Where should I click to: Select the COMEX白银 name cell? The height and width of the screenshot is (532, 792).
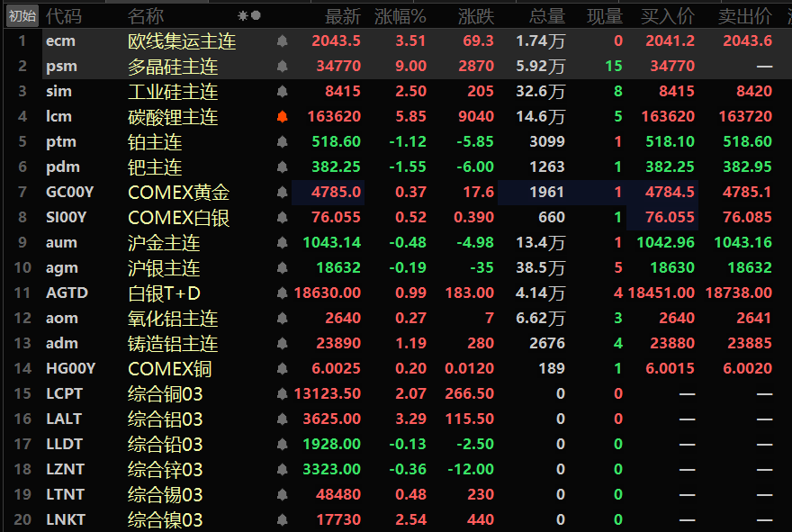179,217
